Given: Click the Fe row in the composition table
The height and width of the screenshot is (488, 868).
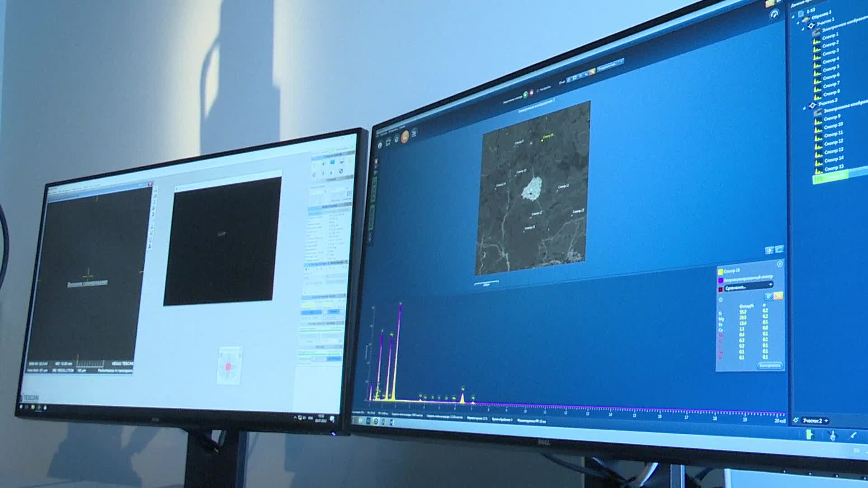Looking at the screenshot, I should click(744, 324).
